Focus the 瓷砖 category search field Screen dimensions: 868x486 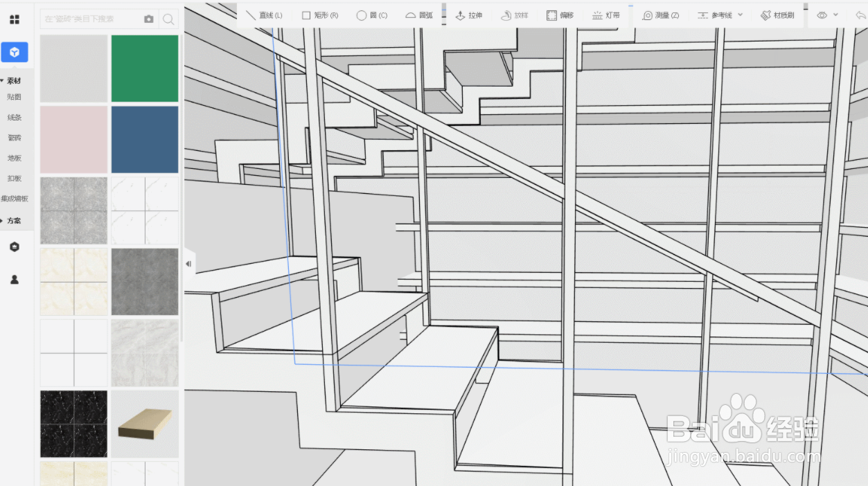[x=91, y=19]
